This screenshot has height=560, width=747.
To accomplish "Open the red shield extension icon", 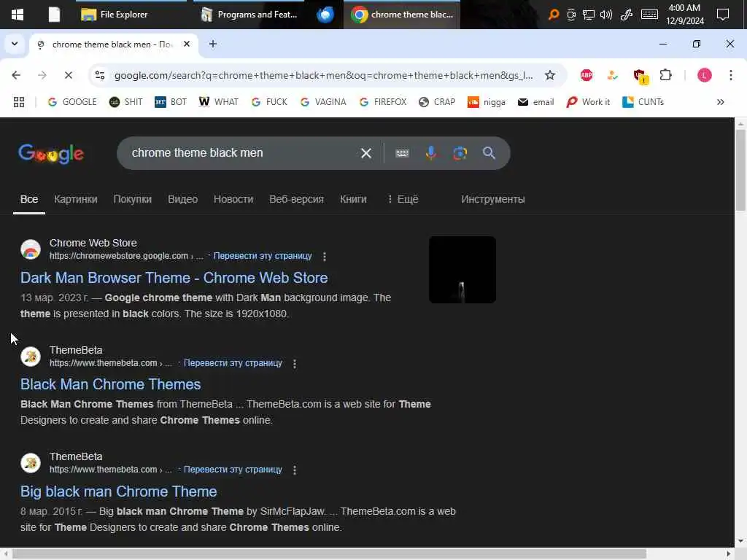I will pyautogui.click(x=639, y=76).
